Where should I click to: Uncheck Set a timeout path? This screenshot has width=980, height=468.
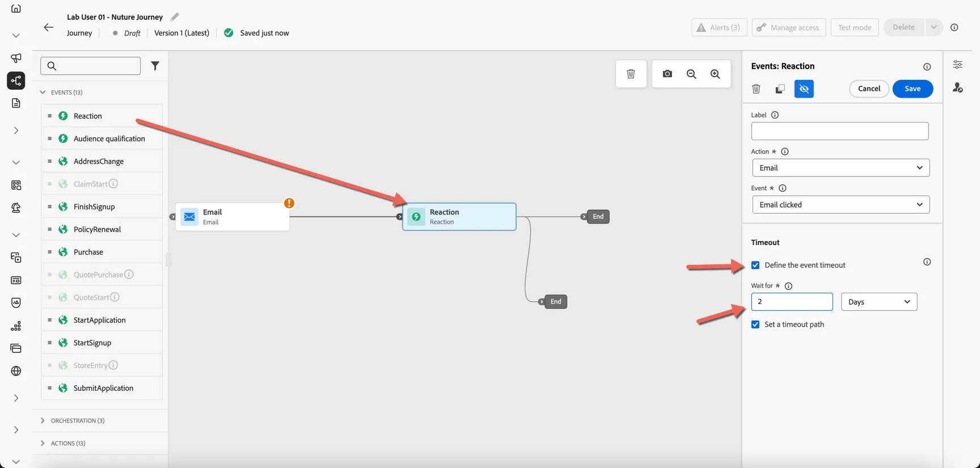click(x=755, y=324)
